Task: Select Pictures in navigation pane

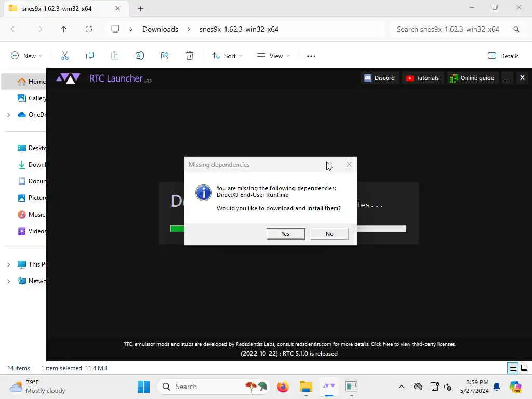Action: pyautogui.click(x=32, y=198)
